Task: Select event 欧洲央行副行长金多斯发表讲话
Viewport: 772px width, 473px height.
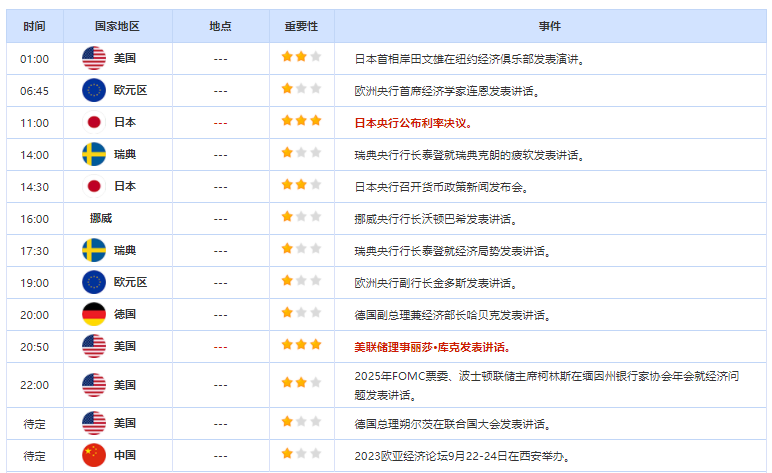Action: click(436, 283)
